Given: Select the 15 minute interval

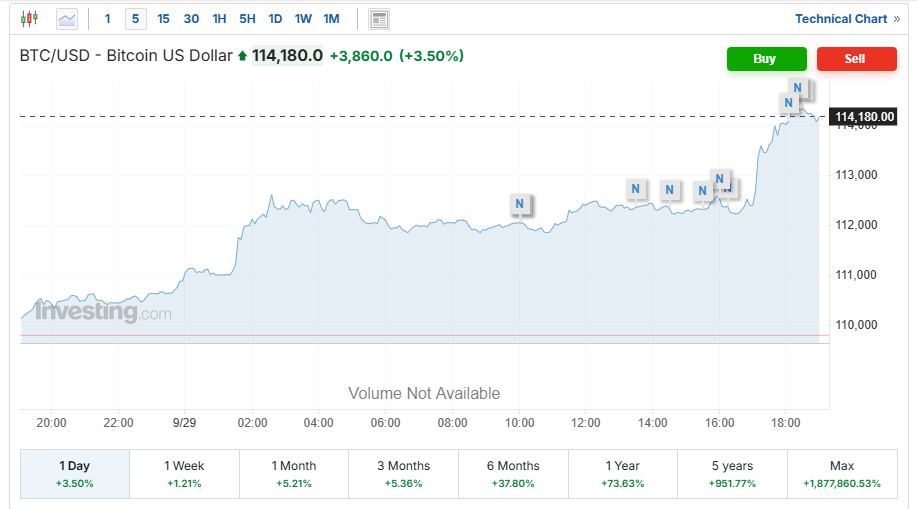Looking at the screenshot, I should coord(163,18).
